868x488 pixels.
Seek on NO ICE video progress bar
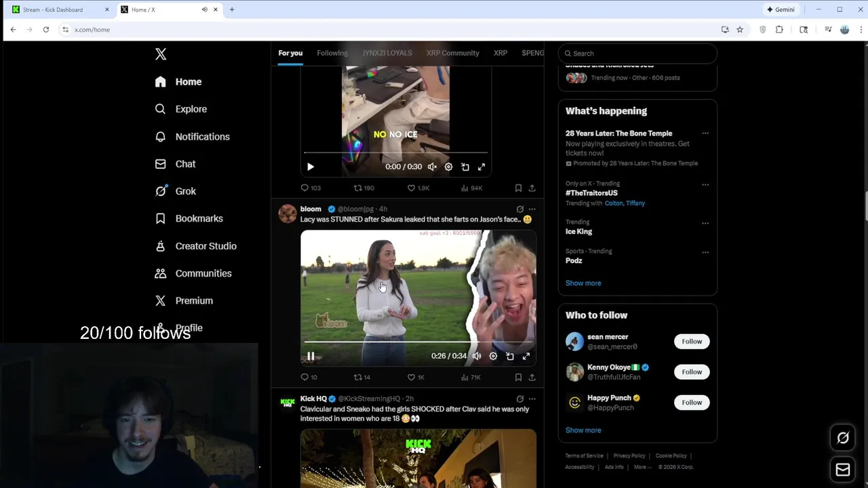tap(395, 153)
